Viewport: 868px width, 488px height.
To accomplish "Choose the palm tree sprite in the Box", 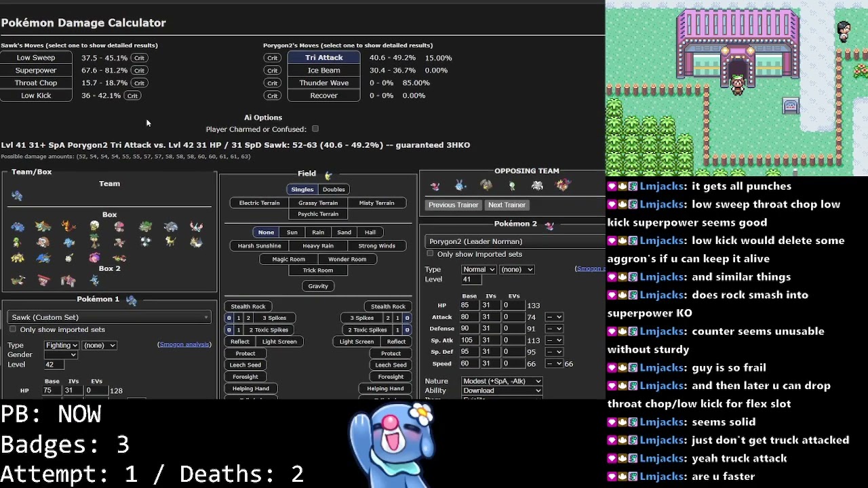I will pyautogui.click(x=94, y=241).
